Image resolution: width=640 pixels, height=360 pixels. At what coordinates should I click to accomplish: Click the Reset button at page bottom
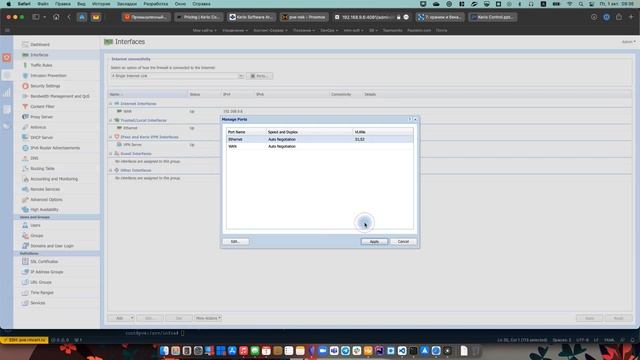[x=618, y=318]
